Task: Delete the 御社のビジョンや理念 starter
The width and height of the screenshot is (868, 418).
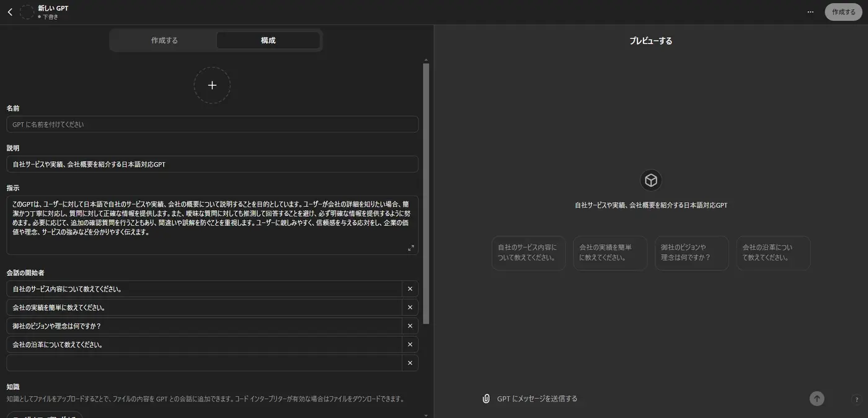Action: click(x=410, y=326)
